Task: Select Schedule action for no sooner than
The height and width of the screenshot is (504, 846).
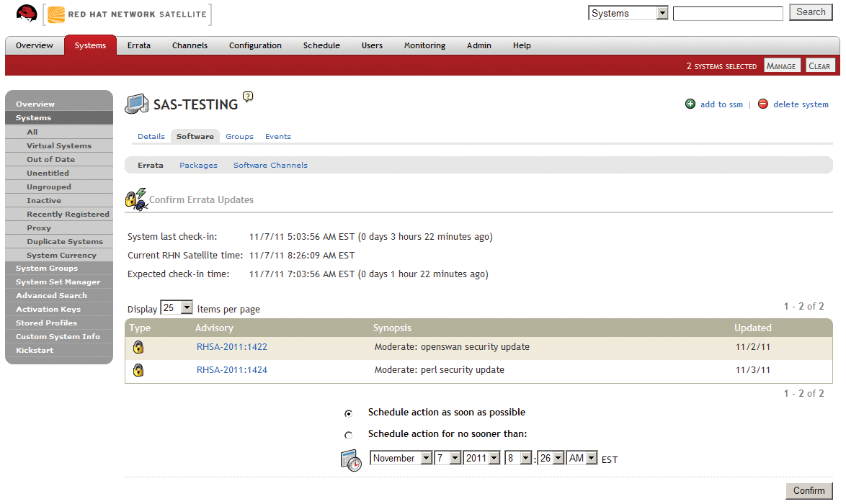Action: (x=349, y=433)
